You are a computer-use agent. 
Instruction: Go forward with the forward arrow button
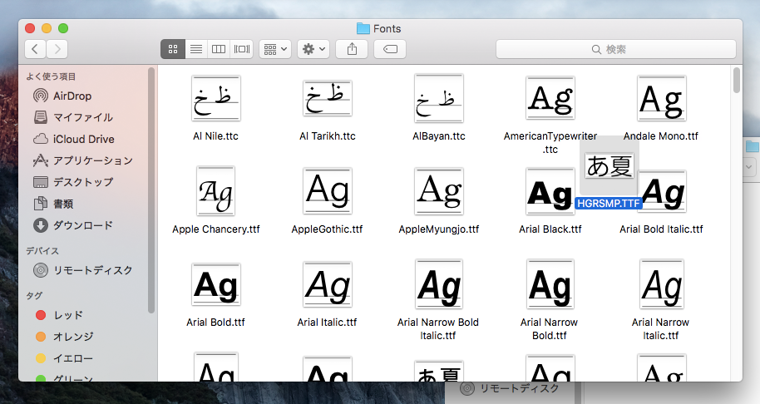click(57, 49)
